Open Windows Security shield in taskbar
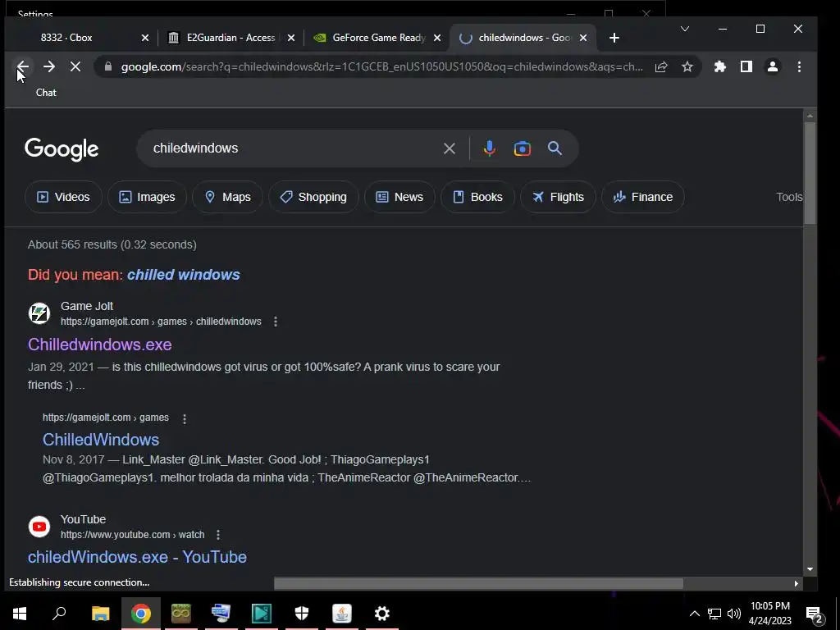 pos(302,614)
